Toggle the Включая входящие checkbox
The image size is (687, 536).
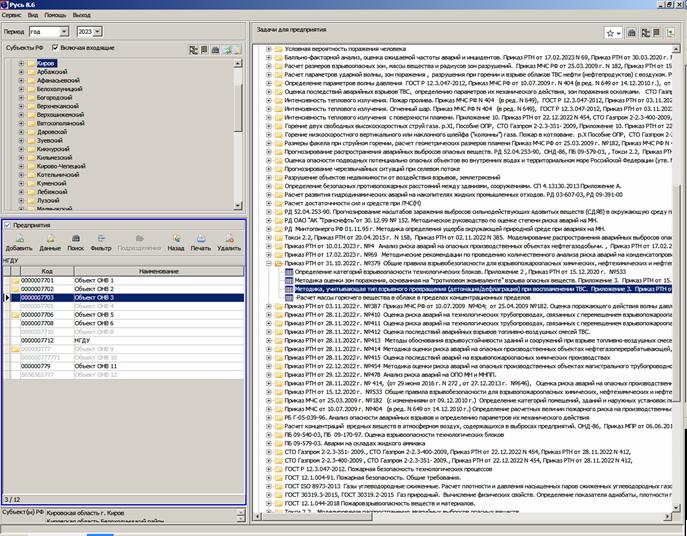(56, 47)
